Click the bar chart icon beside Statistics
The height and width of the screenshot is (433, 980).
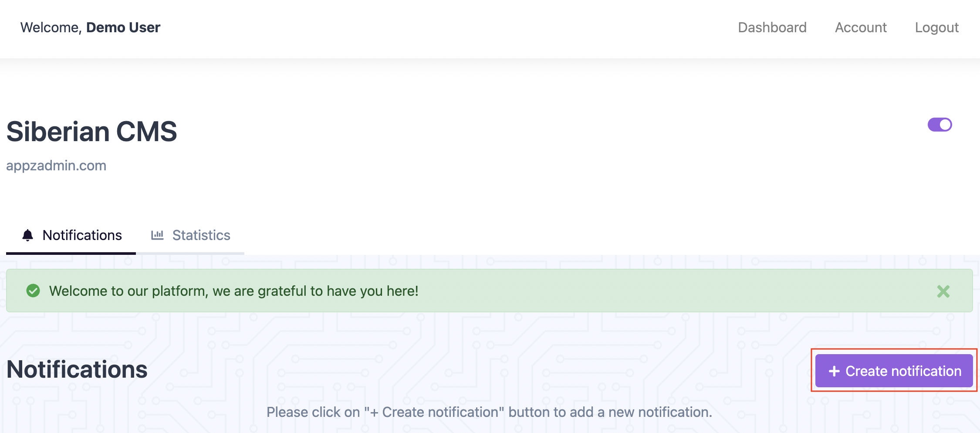pyautogui.click(x=157, y=235)
